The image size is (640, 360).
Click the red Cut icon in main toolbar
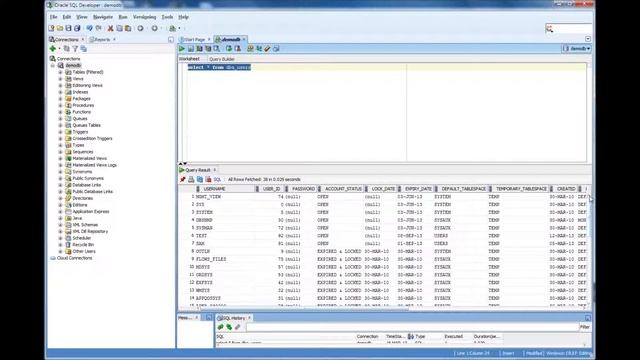point(110,28)
